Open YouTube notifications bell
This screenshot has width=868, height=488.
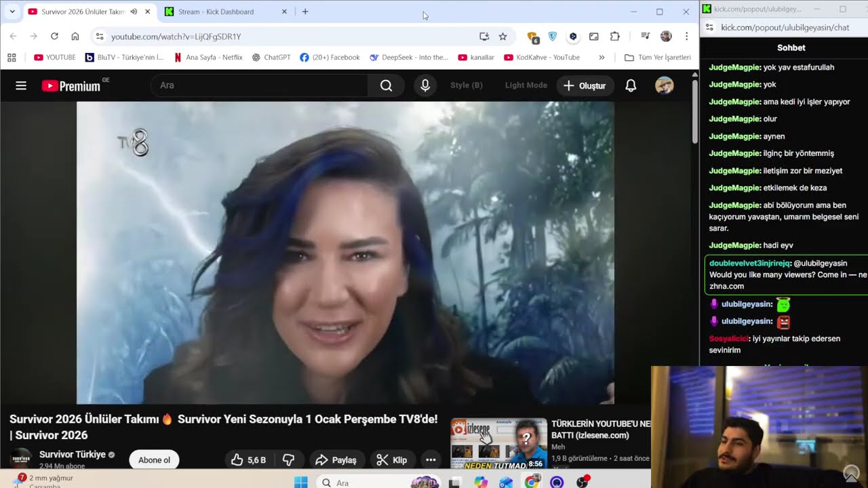[x=631, y=86]
